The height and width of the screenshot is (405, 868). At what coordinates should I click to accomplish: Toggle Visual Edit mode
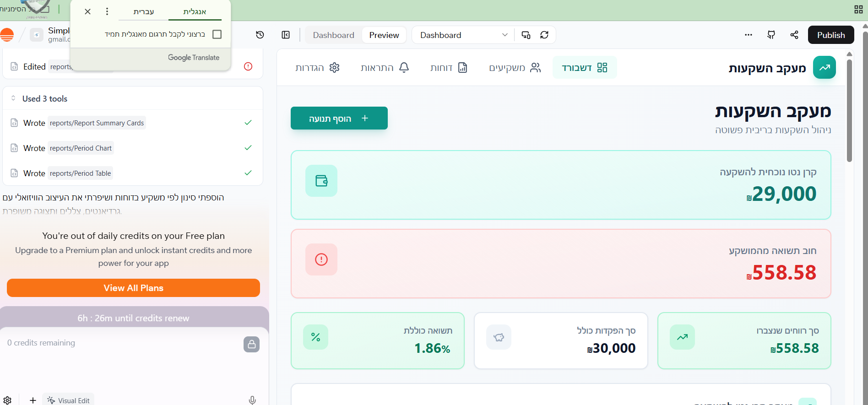69,400
